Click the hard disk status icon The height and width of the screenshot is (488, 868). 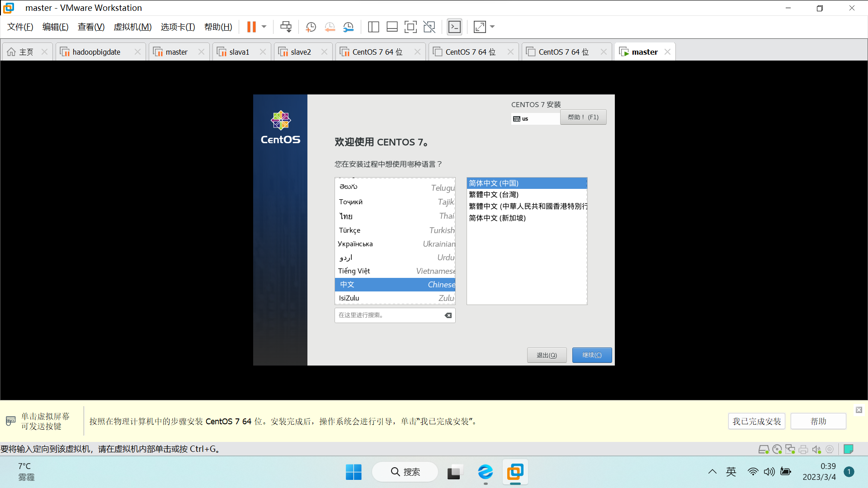(764, 449)
